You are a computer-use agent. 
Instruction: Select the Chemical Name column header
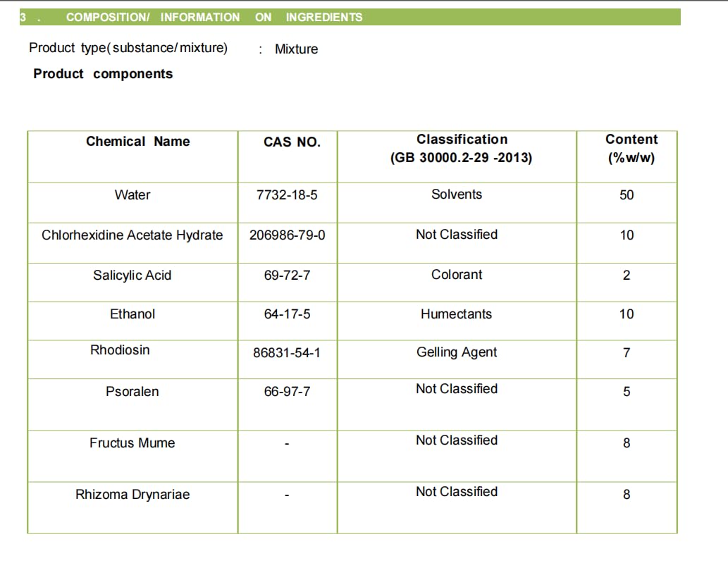click(138, 141)
